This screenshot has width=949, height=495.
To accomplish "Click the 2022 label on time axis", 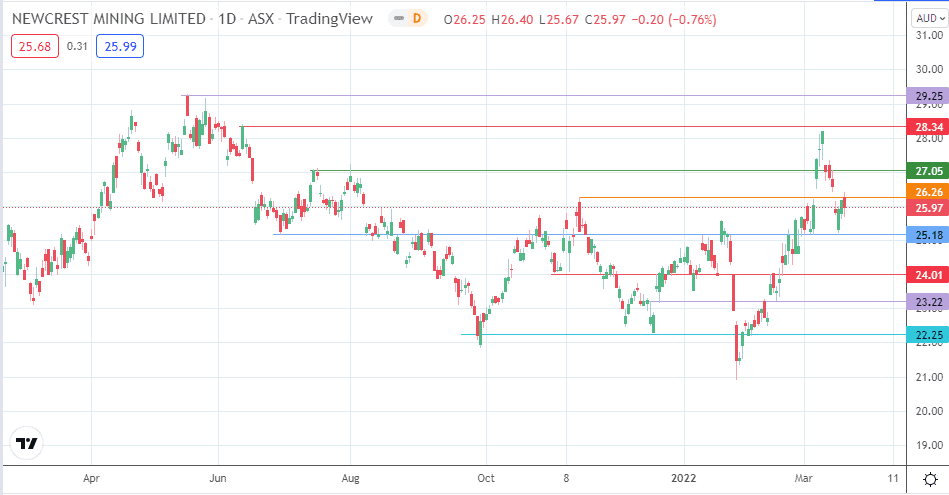I will tap(684, 479).
